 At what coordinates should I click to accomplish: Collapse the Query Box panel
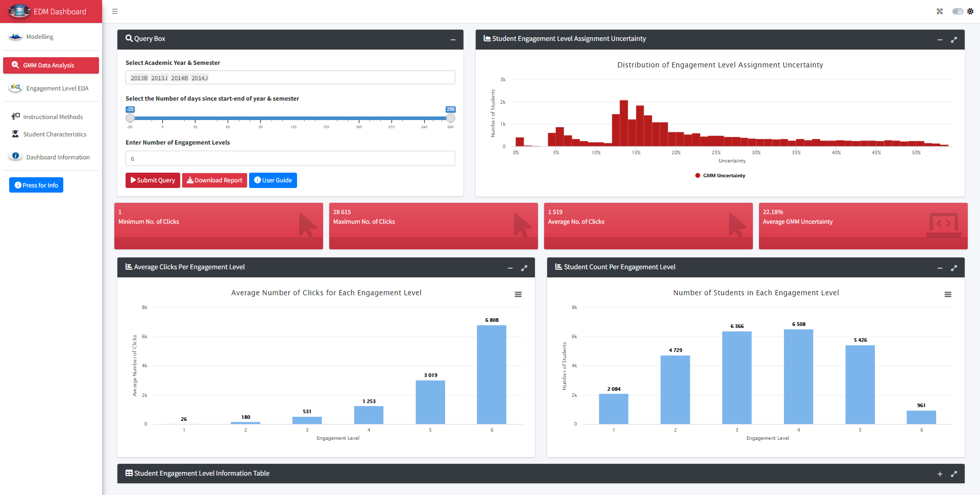tap(453, 40)
